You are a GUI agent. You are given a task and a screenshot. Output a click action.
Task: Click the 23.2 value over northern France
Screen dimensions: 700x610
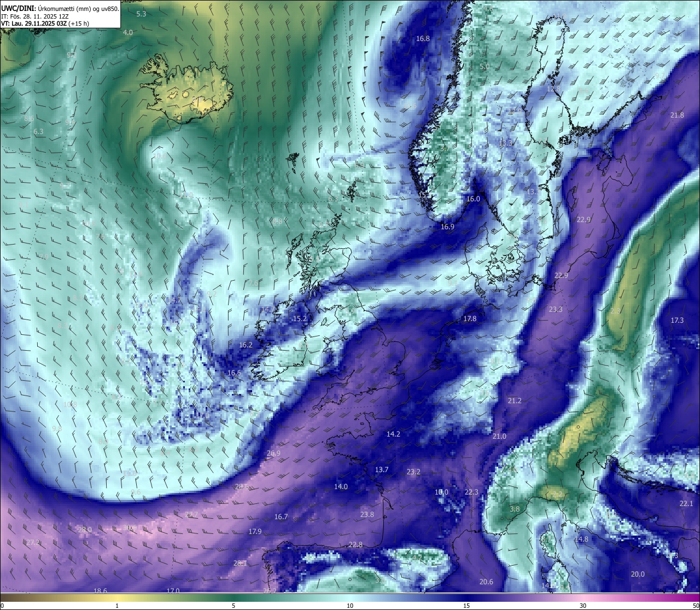point(413,472)
